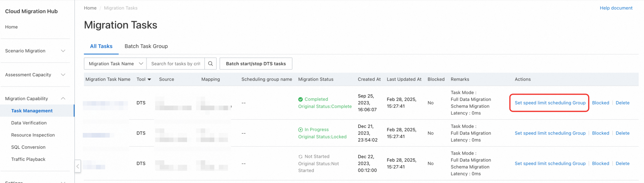Select the All Tasks tab
Image resolution: width=644 pixels, height=183 pixels.
(101, 46)
